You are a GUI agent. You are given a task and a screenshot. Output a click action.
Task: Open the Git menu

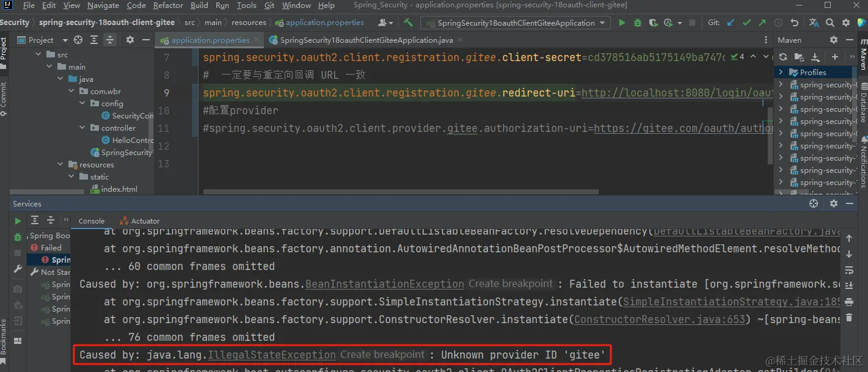pos(269,5)
